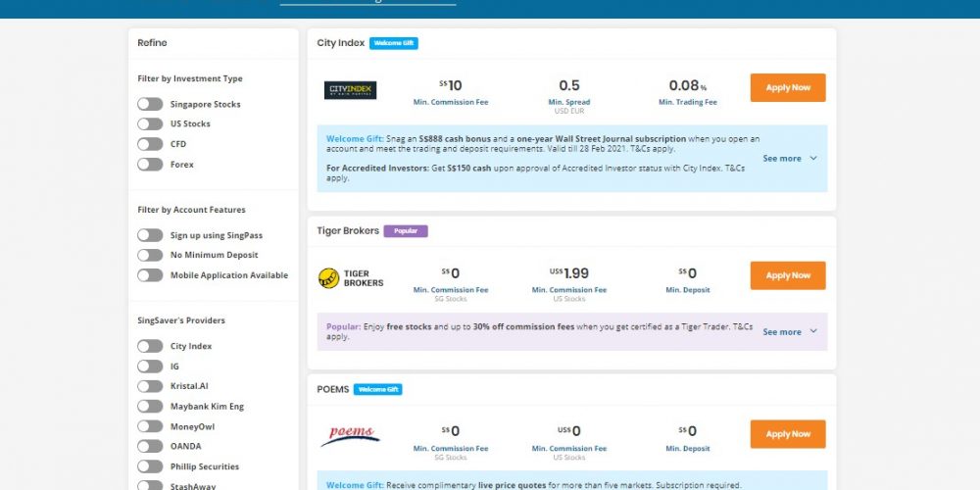Click SingSaver's Providers heading
Viewport: 980px width, 490px height.
pos(181,320)
